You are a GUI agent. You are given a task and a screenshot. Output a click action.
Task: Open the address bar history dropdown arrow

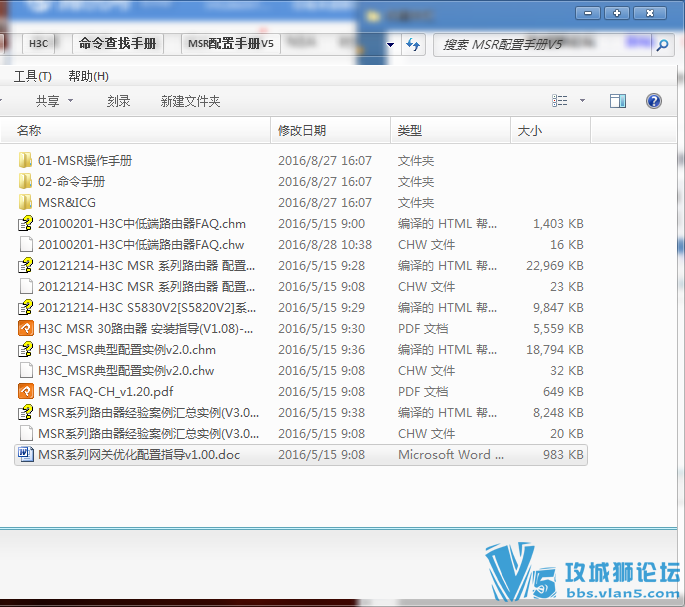tap(391, 45)
